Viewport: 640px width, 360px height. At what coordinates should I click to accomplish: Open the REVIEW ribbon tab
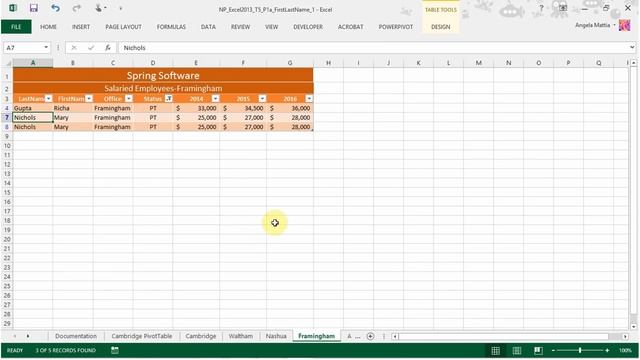[240, 27]
